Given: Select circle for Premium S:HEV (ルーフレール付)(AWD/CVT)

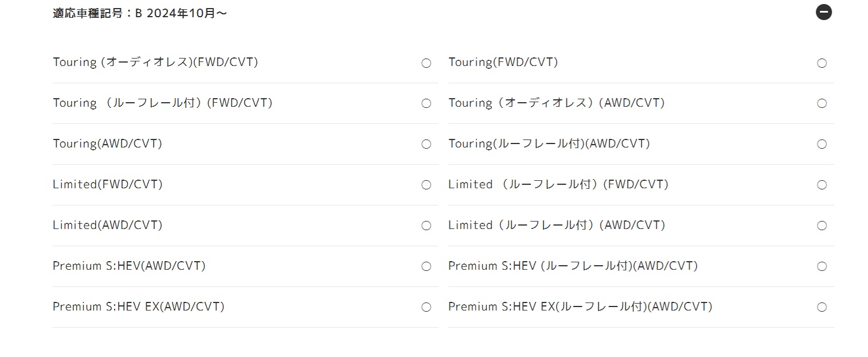Looking at the screenshot, I should coord(822,267).
